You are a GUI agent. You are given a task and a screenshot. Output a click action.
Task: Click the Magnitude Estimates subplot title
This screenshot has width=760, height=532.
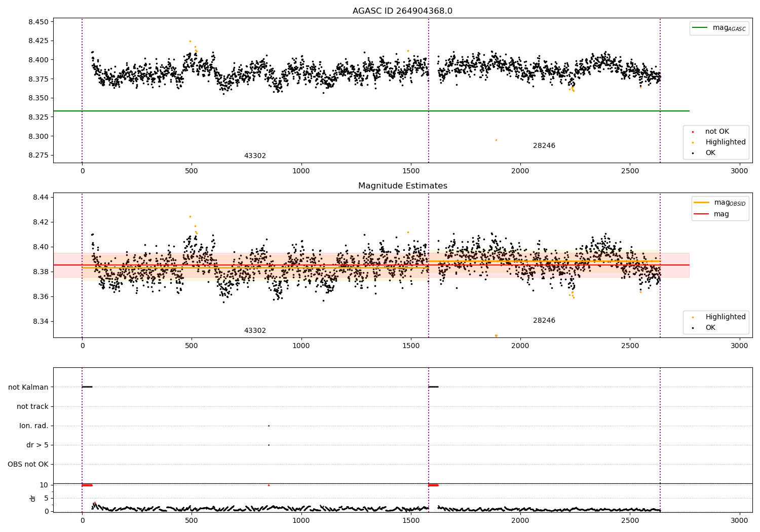pos(402,186)
